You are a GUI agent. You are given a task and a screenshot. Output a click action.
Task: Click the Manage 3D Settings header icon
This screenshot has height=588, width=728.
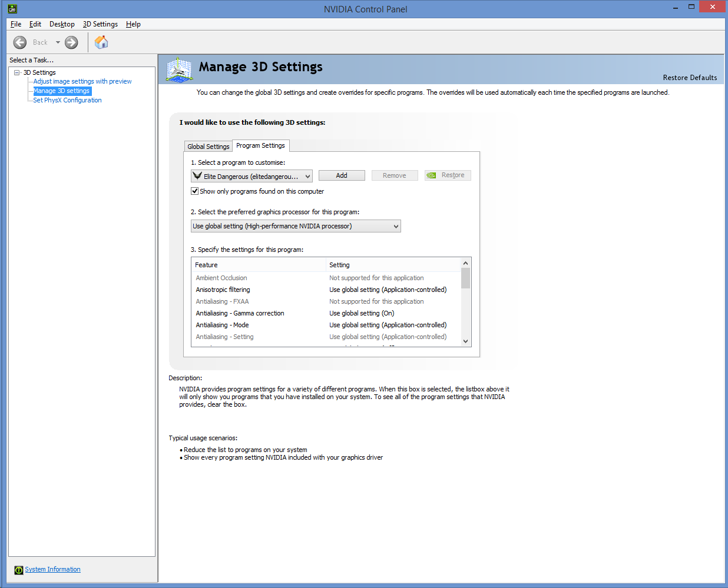point(179,69)
